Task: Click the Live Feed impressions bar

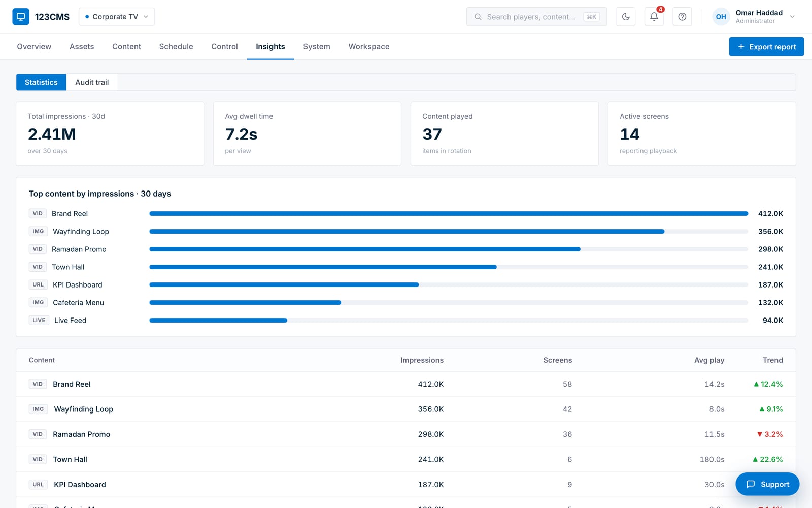Action: coord(218,321)
